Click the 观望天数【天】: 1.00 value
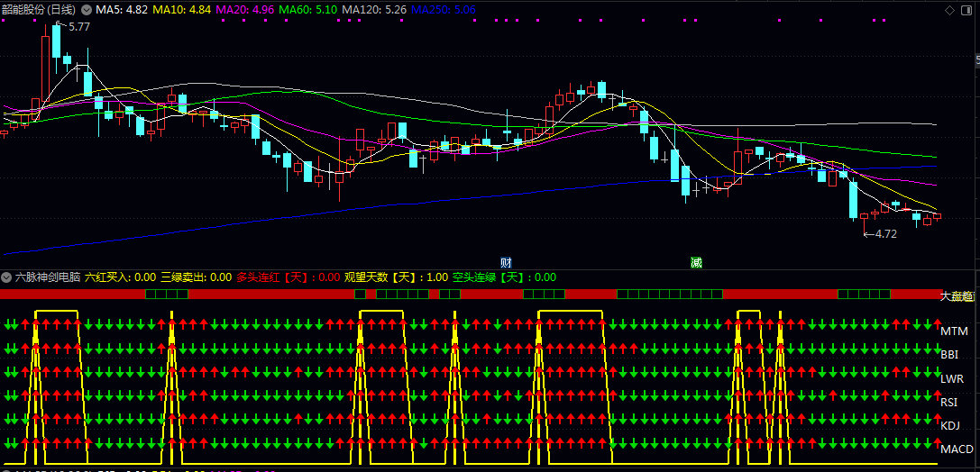Viewport: 980px width, 472px height. click(x=397, y=277)
